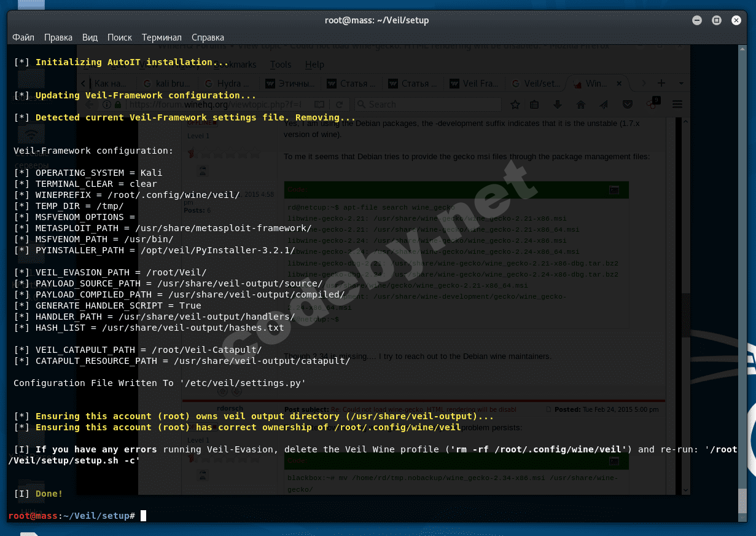Switch to the Hydra browser tab

[227, 83]
